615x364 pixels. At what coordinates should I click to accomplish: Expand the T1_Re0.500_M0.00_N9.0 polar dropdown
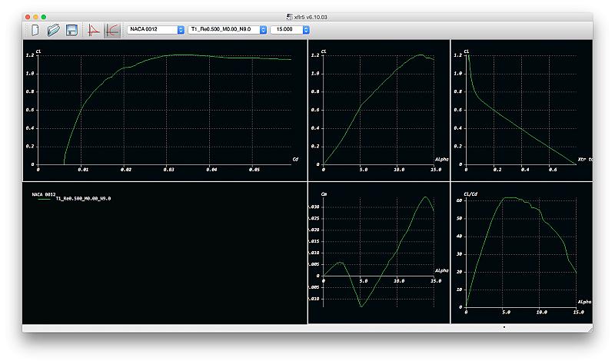tap(228, 29)
